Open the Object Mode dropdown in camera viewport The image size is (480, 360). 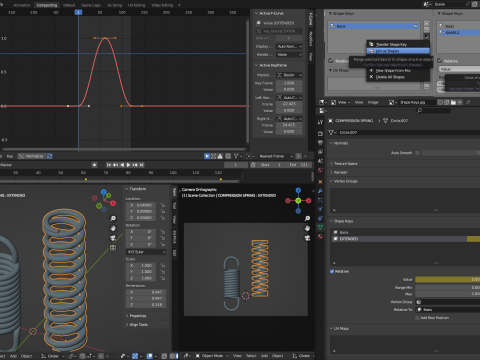click(212, 356)
